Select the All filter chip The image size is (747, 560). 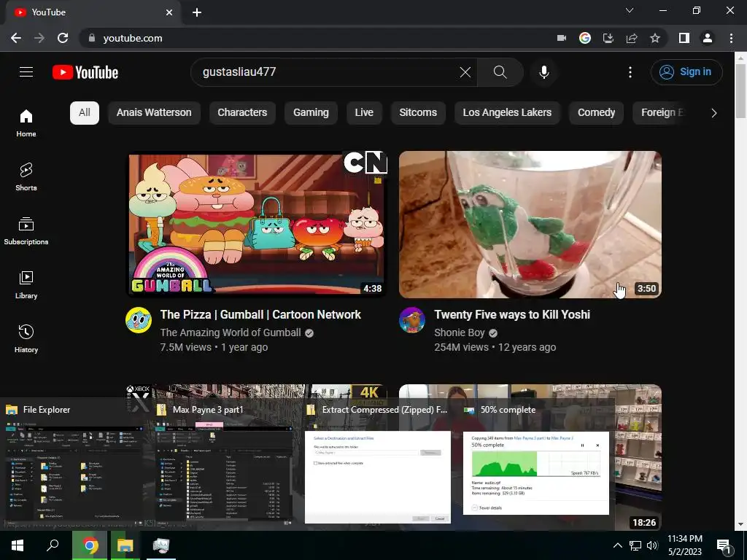(85, 113)
